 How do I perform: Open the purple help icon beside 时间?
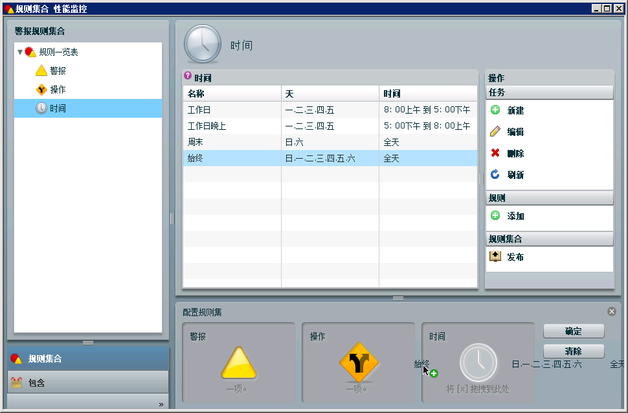pyautogui.click(x=187, y=75)
